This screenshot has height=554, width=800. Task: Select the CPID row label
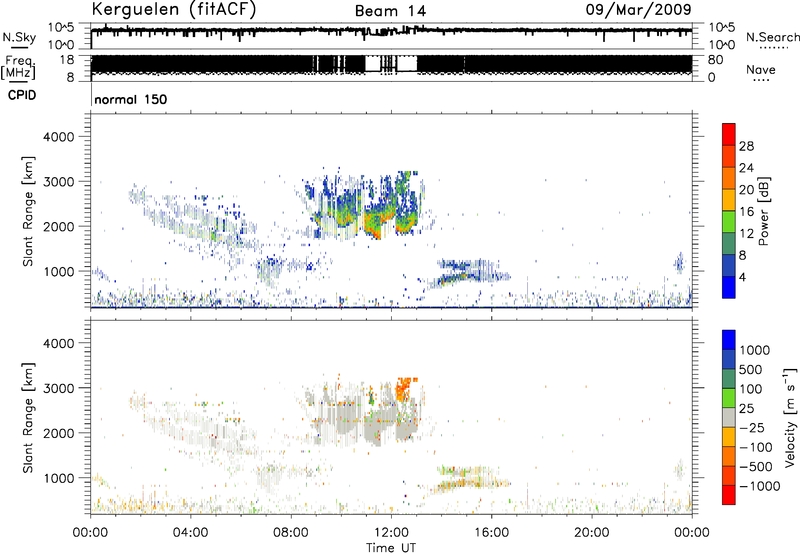click(22, 95)
